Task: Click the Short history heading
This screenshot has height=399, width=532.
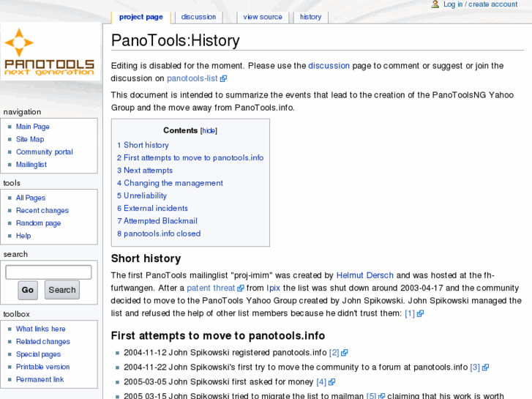Action: click(x=146, y=258)
